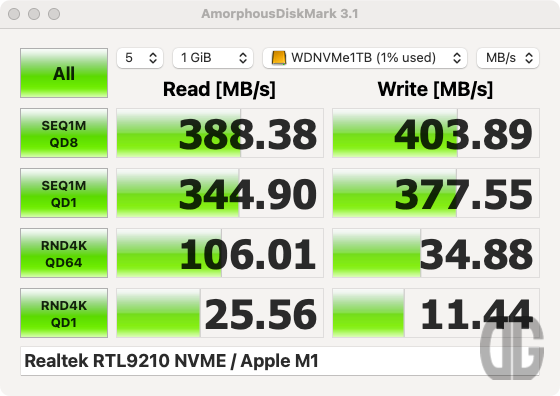Viewport: 560px width, 396px height.
Task: Select the 106.01 RND4K QD64 read result
Action: (x=220, y=253)
